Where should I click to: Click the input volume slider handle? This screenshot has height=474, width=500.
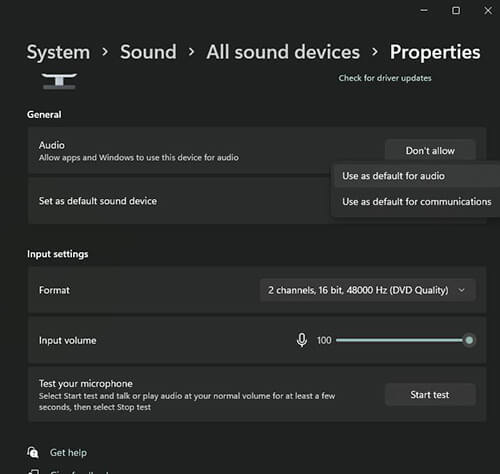[x=469, y=340]
